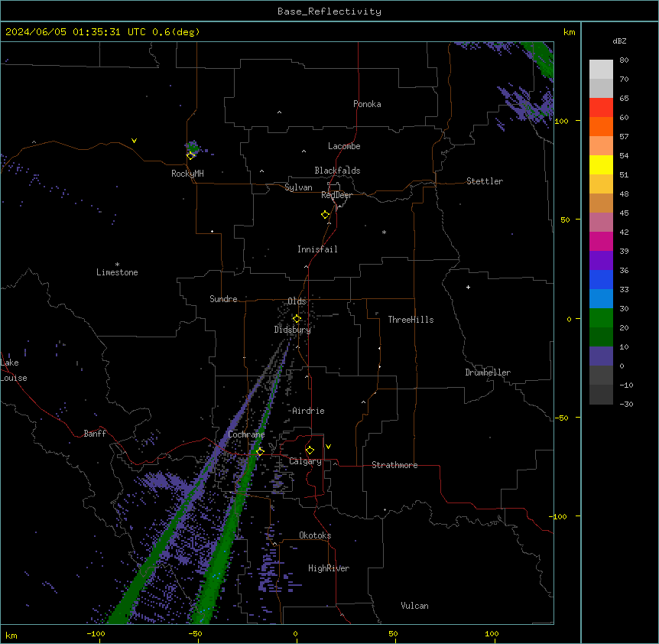Click the km unit label at top right
Screen dimensions: 659x644
(x=569, y=32)
